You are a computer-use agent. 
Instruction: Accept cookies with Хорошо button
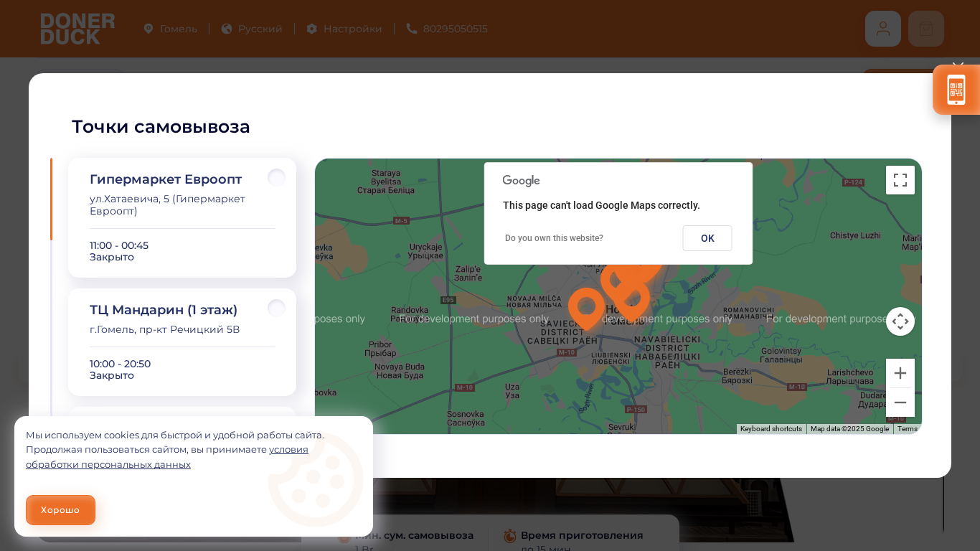(60, 510)
